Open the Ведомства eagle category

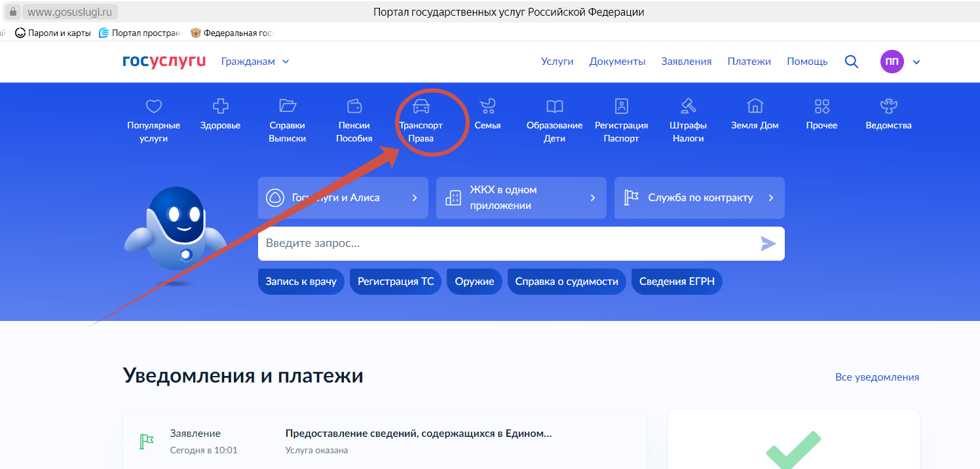coord(888,115)
